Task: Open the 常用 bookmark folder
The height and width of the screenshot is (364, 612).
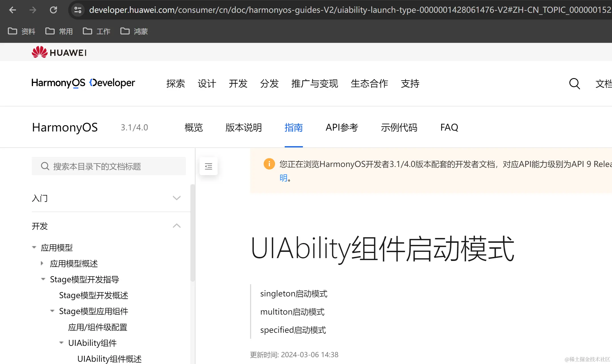Action: (59, 31)
